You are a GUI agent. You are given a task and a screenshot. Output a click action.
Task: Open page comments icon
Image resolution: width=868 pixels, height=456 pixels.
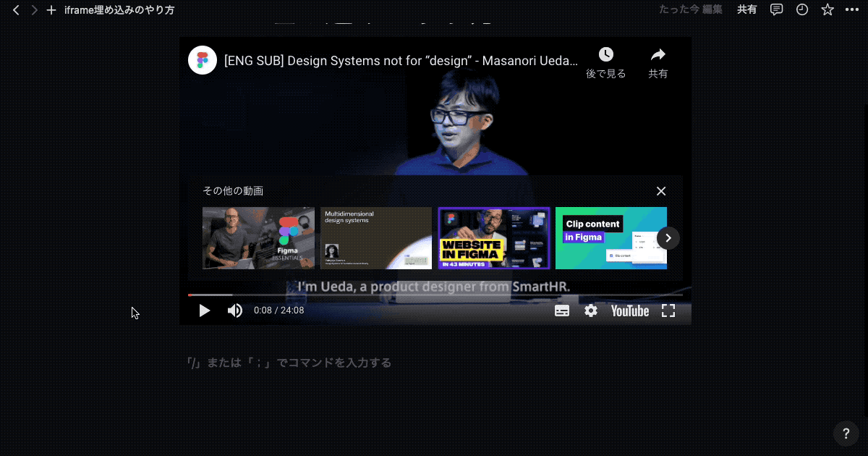pyautogui.click(x=776, y=10)
